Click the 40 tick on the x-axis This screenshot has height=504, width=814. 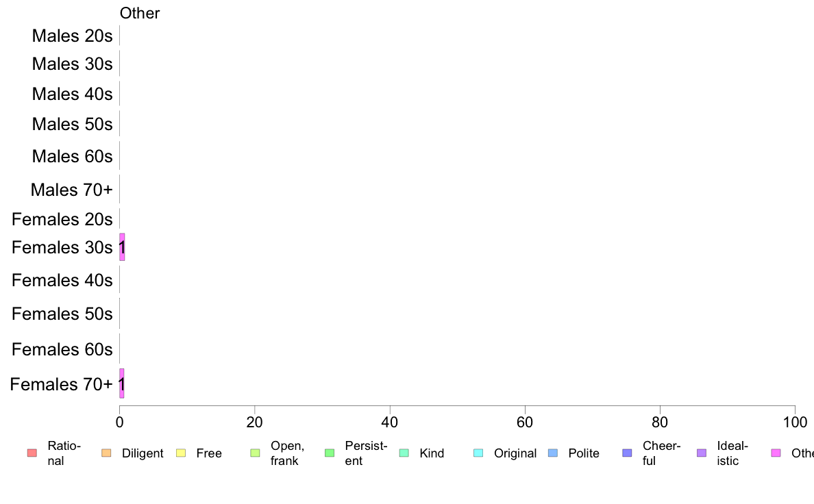(x=390, y=422)
